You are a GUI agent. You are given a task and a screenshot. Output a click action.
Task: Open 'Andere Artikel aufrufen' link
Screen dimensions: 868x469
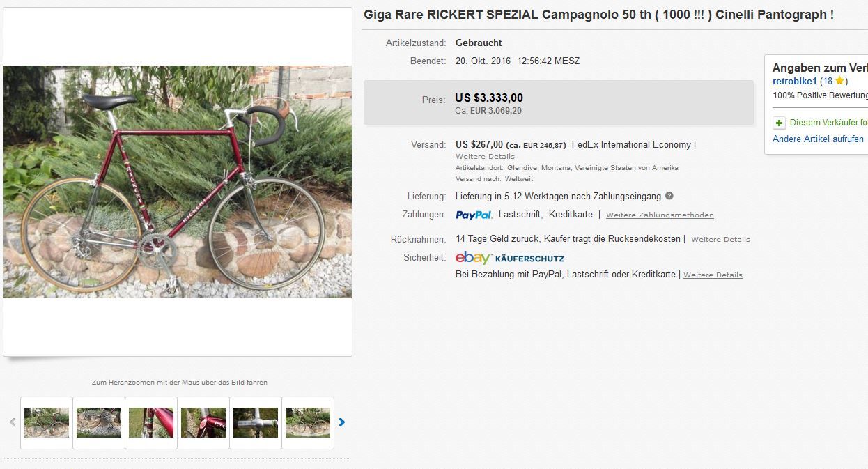pos(818,139)
